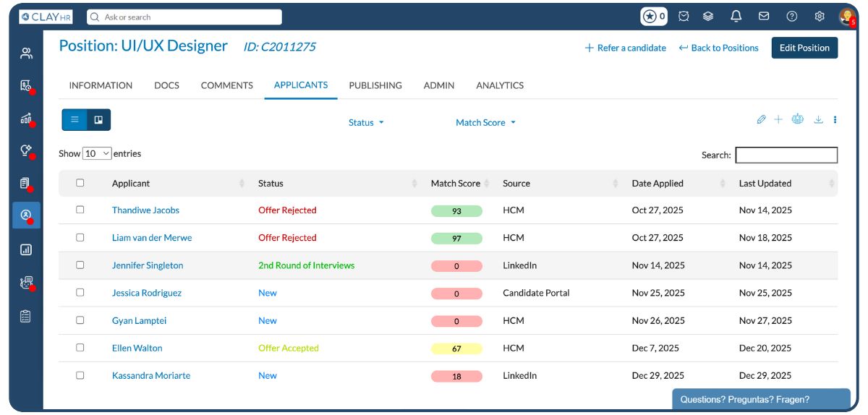Click Refer a candidate link
868x415 pixels.
(x=626, y=48)
